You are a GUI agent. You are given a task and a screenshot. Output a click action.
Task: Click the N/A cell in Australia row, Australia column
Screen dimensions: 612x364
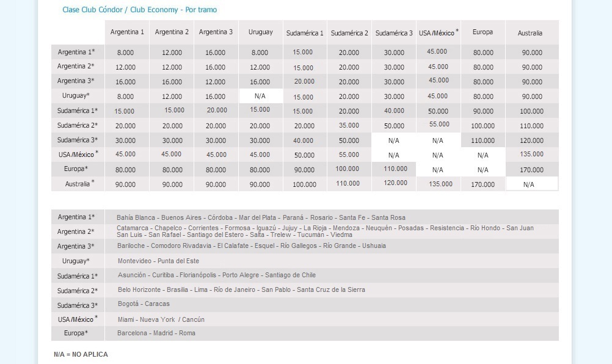528,184
